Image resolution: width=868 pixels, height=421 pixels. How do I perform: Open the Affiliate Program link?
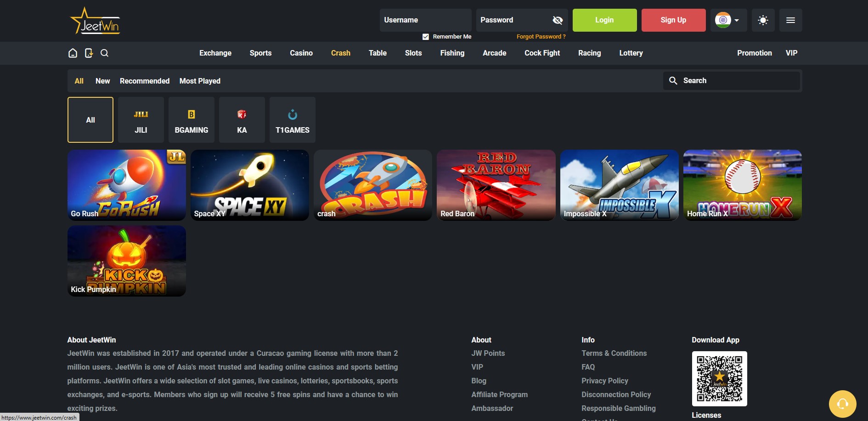499,394
